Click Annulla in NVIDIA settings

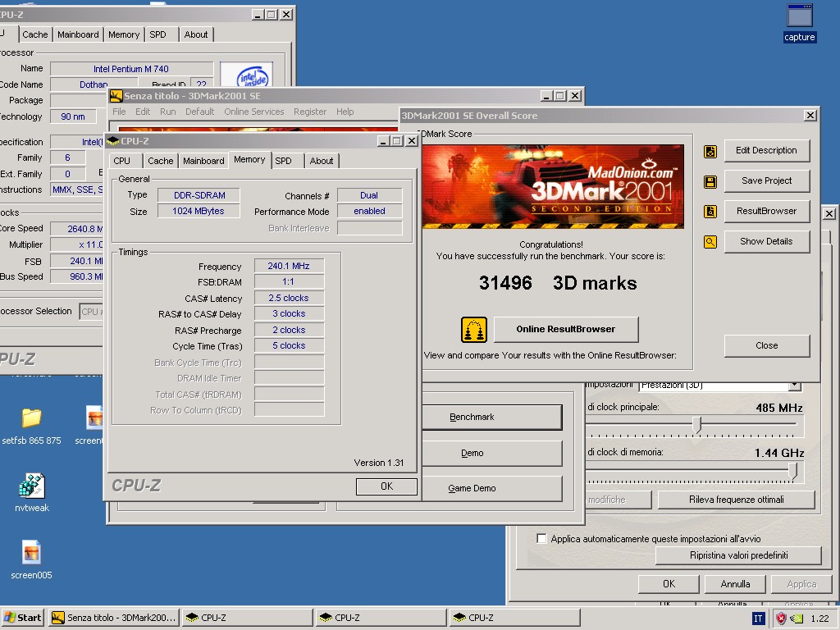coord(735,584)
